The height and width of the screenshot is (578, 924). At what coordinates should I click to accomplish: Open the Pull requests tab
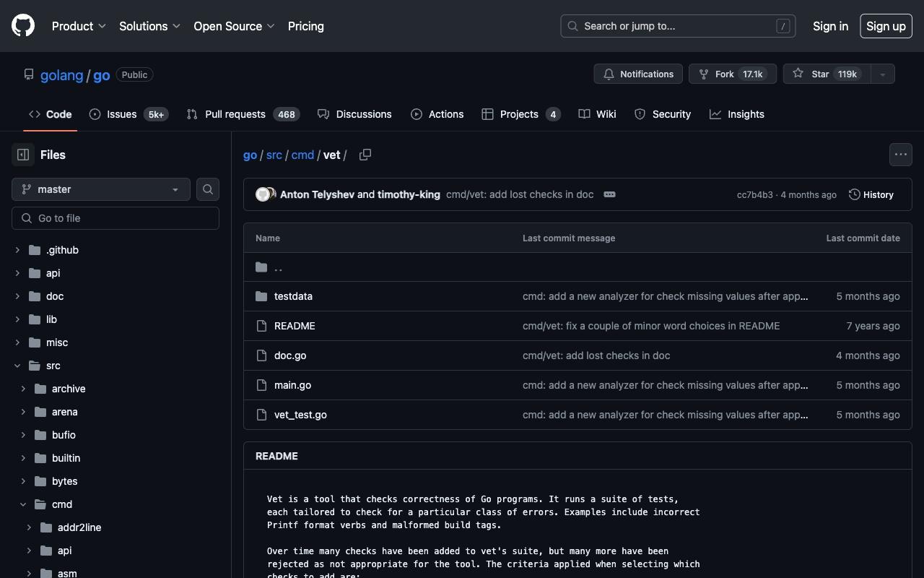click(243, 114)
